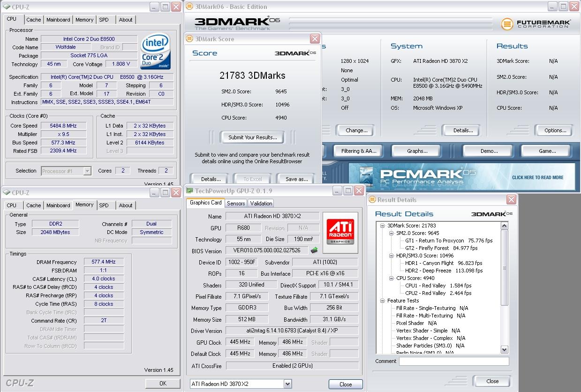Image resolution: width=581 pixels, height=392 pixels.
Task: Switch to Cache tab in top CPU-Z
Action: coord(34,20)
